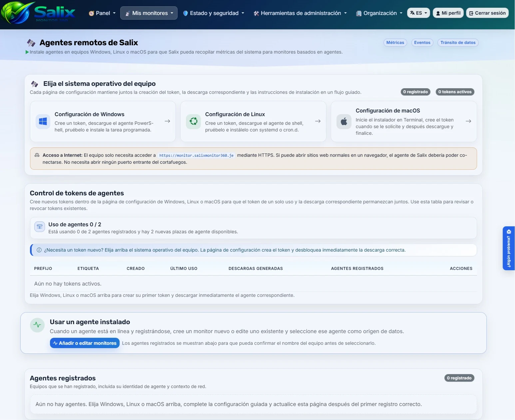Go to the Eventos page

(x=422, y=43)
